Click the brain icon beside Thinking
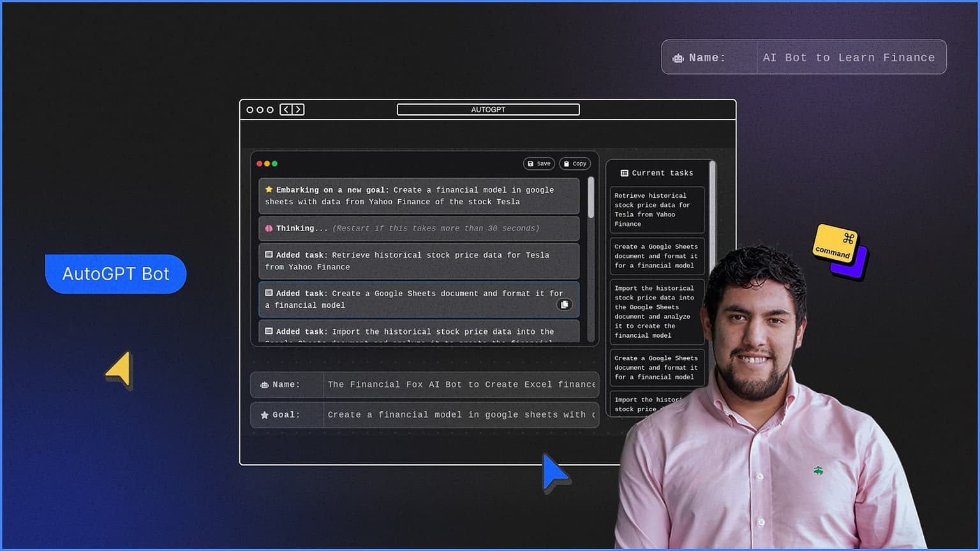 point(269,228)
